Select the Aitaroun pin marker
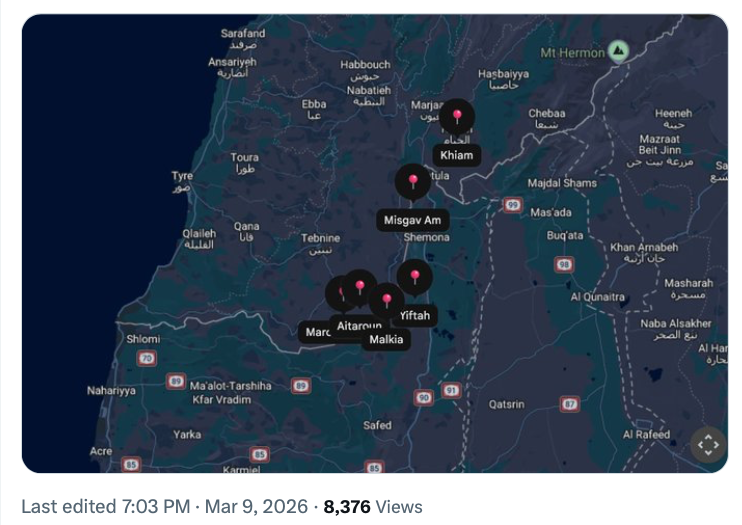 pyautogui.click(x=360, y=288)
